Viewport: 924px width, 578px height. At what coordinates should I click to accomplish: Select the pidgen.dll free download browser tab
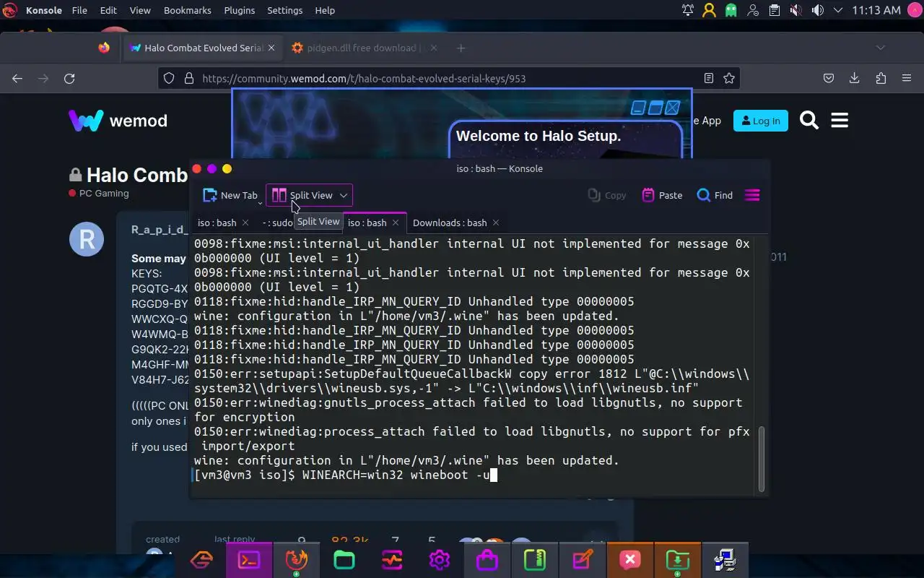365,48
